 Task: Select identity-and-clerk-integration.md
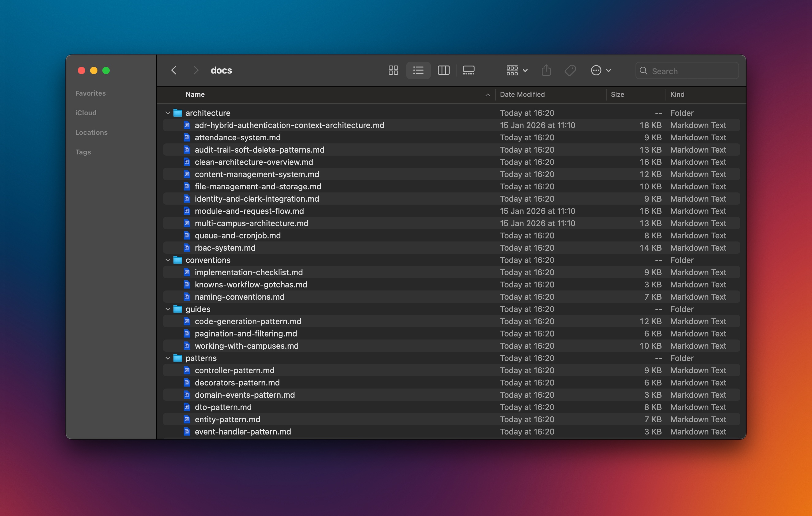pos(452,199)
